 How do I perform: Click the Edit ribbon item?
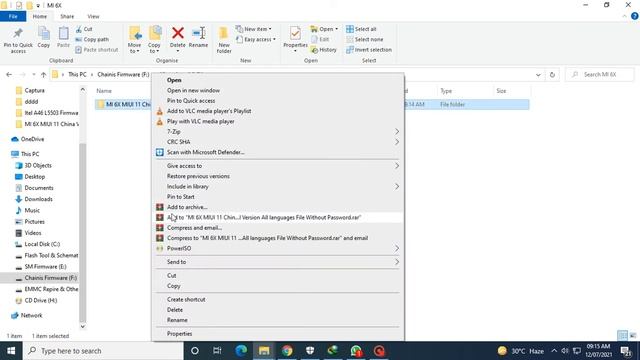[x=320, y=40]
